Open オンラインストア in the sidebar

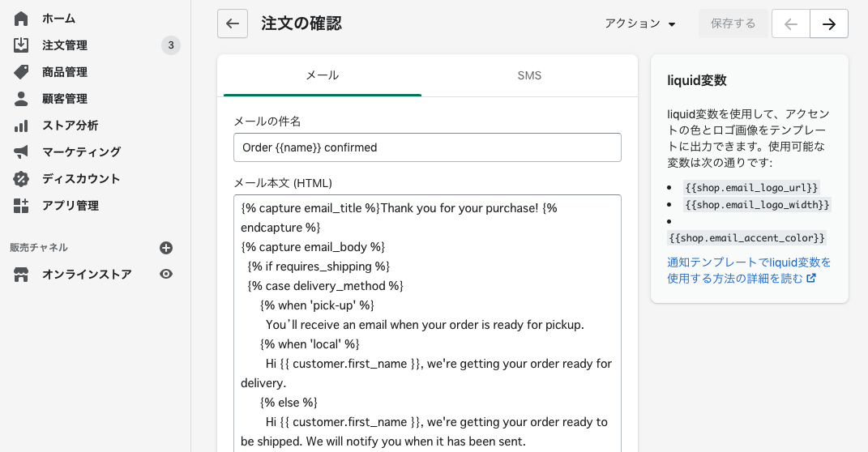click(x=87, y=275)
